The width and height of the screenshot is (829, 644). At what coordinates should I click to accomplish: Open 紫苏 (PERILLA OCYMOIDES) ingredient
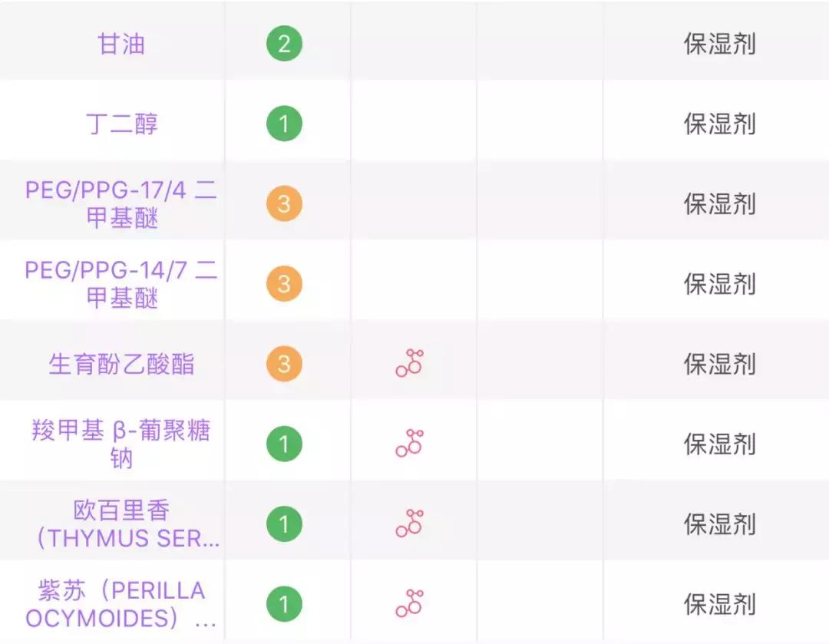[x=121, y=604]
